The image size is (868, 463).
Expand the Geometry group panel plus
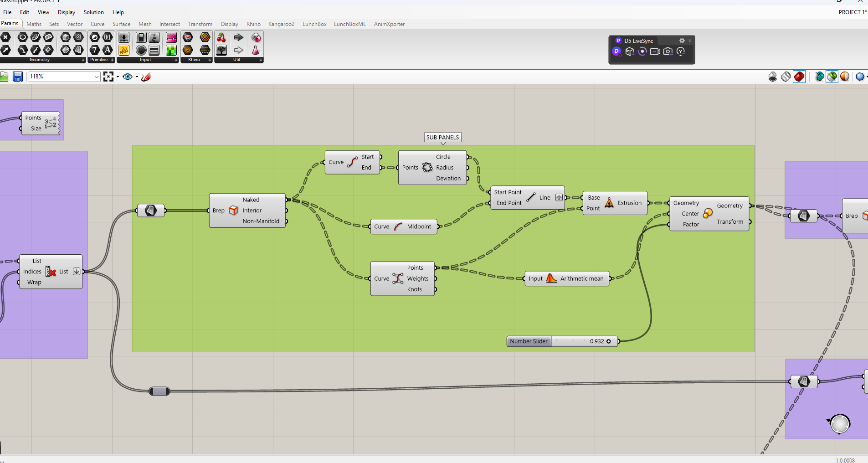click(x=83, y=60)
